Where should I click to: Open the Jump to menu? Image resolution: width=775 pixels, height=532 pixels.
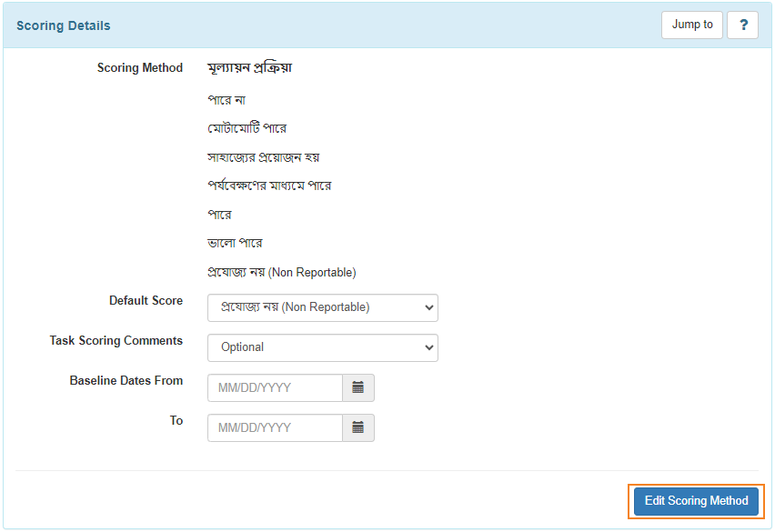point(692,25)
